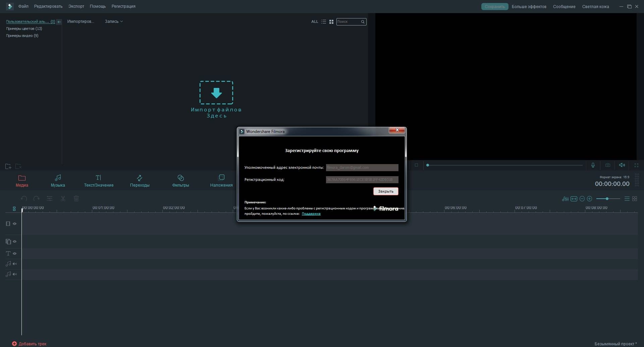Click the redo arrow in timeline toolbar
This screenshot has width=644, height=347.
[x=37, y=199]
